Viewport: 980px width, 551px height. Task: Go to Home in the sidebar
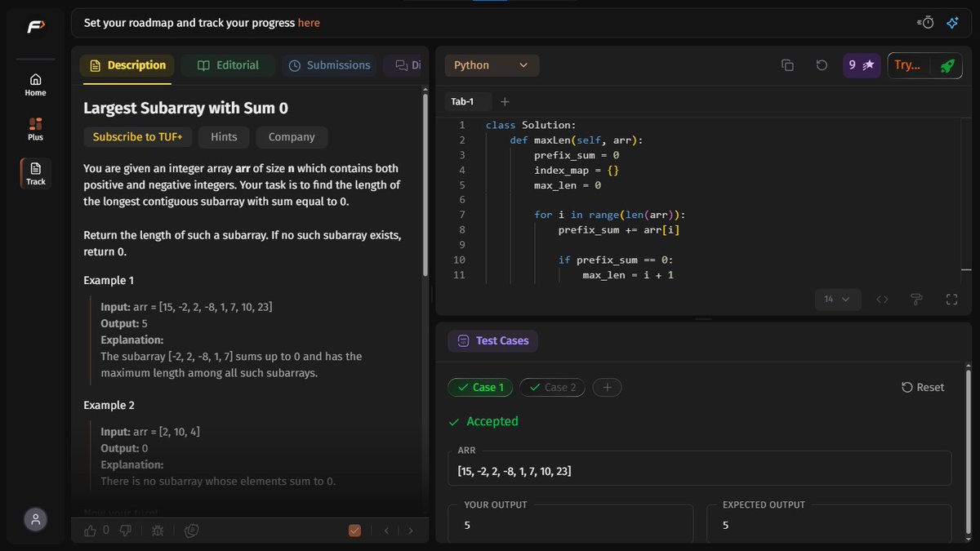point(35,85)
